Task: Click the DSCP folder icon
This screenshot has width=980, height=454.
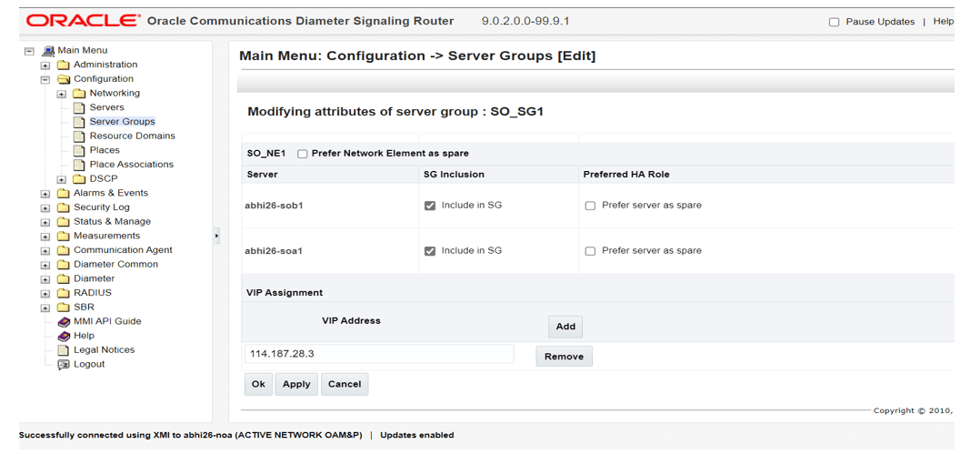Action: pyautogui.click(x=79, y=179)
